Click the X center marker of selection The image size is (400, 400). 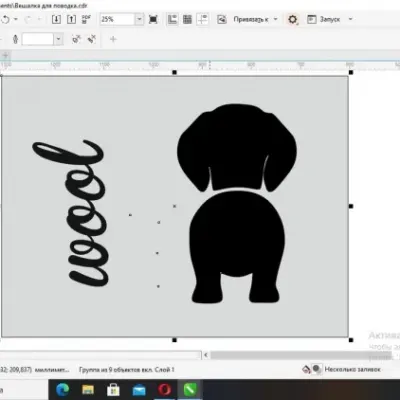(174, 206)
